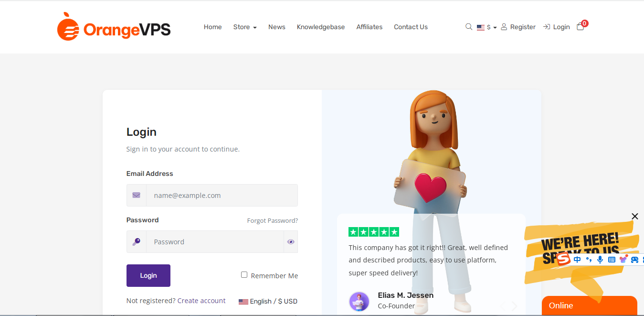Viewport: 644px width, 316px height.
Task: Open the currency flag $ dropdown
Action: [x=486, y=27]
